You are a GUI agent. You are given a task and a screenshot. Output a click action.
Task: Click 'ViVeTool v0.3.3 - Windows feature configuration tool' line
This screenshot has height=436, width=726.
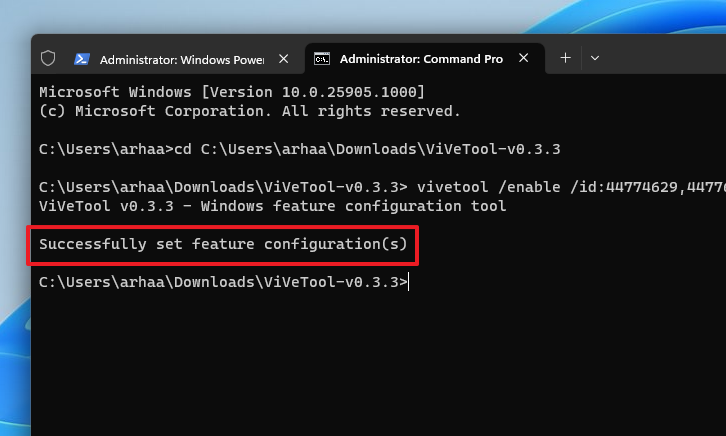tap(273, 206)
